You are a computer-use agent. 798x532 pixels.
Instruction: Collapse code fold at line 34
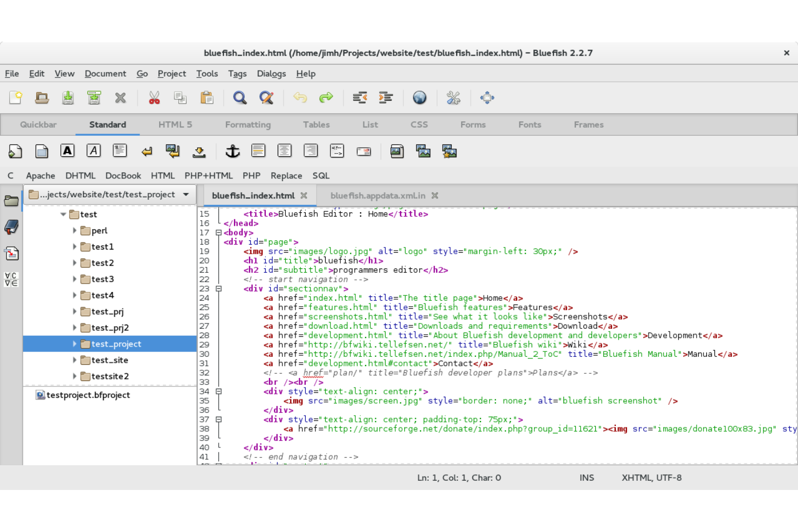coord(218,392)
